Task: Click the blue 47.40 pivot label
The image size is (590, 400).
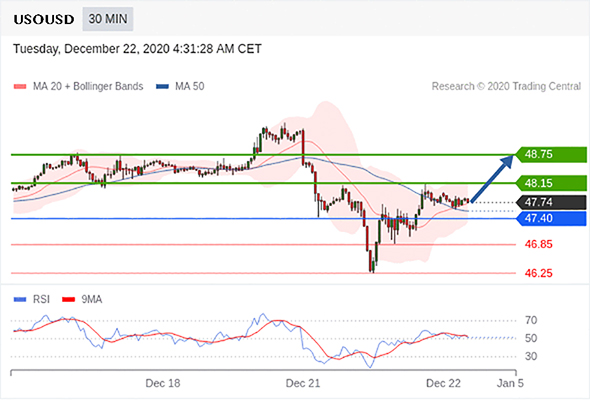Action: tap(551, 219)
